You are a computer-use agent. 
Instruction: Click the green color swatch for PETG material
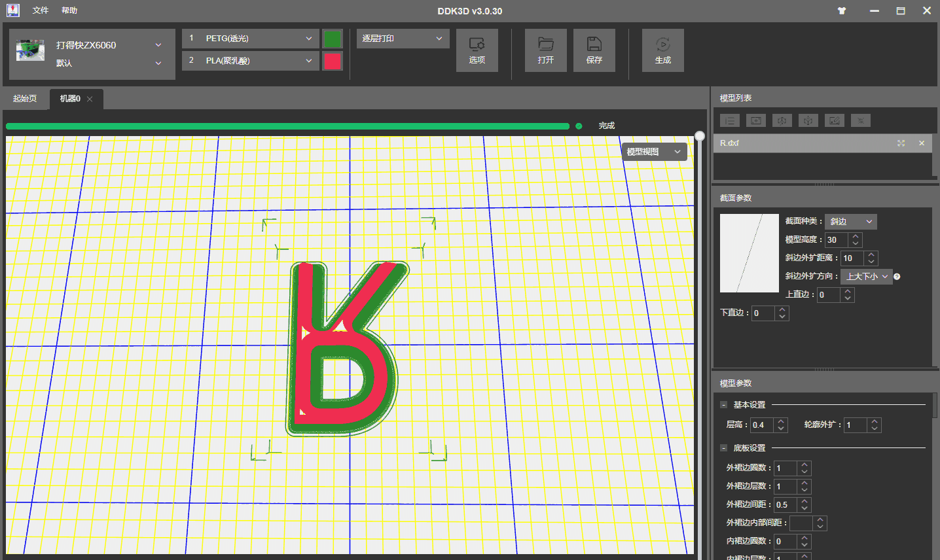tap(333, 39)
